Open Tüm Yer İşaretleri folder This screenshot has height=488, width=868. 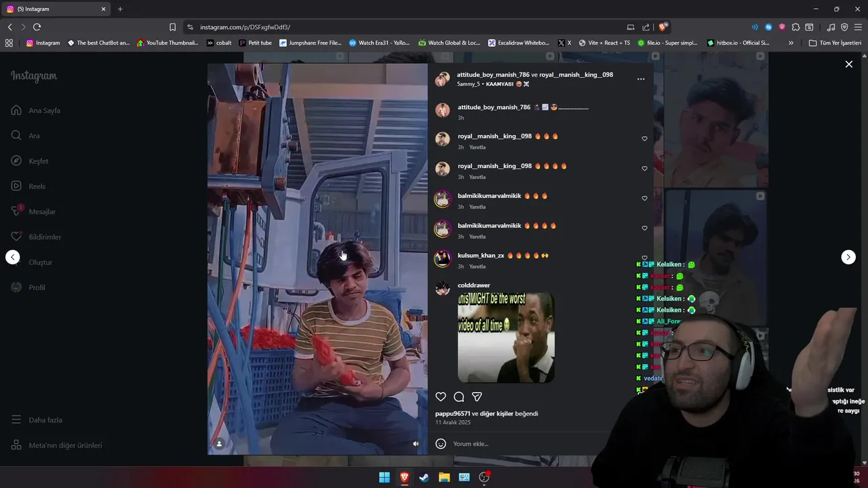(835, 43)
